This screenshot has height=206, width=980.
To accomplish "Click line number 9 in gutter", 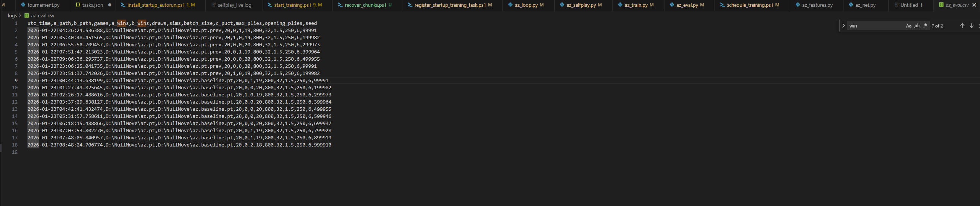I will pyautogui.click(x=16, y=80).
